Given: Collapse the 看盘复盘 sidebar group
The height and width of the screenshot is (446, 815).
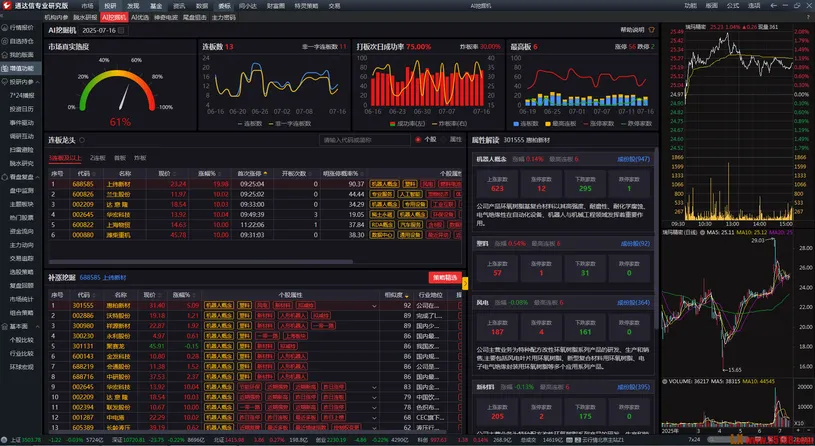Looking at the screenshot, I should coord(37,177).
